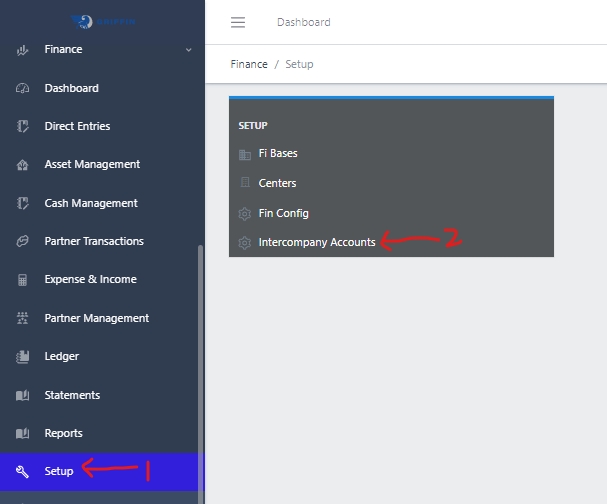Go to Dashboard in the sidebar
This screenshot has width=607, height=504.
click(x=72, y=88)
